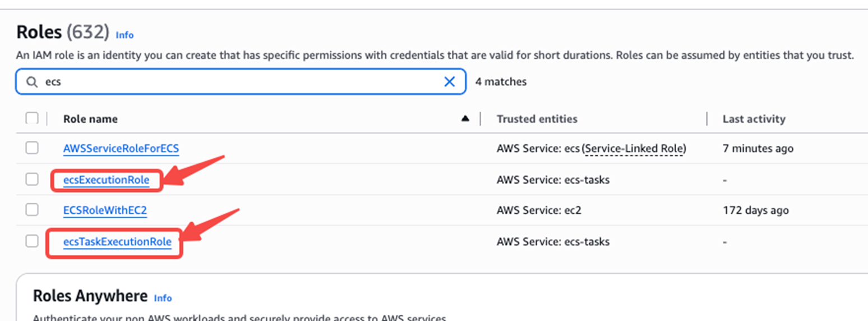The image size is (868, 321).
Task: Open the ecsTaskExecutionRole role link
Action: [x=117, y=242]
